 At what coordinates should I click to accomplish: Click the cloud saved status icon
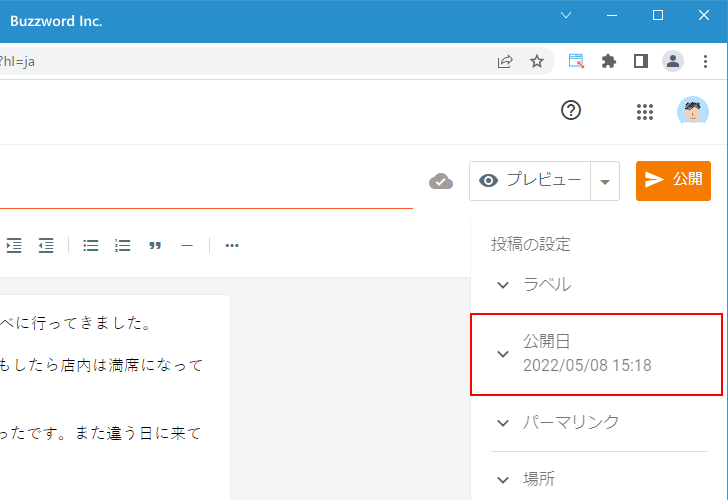coord(441,182)
